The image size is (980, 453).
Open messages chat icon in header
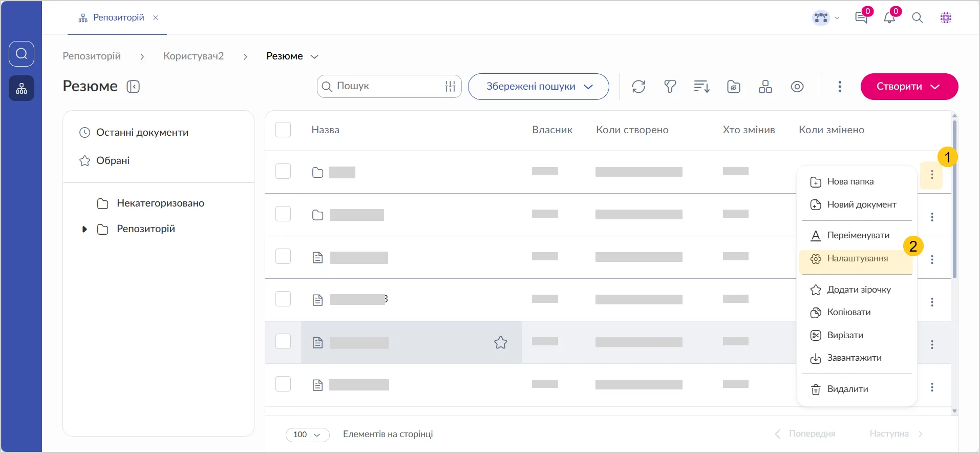coord(861,18)
